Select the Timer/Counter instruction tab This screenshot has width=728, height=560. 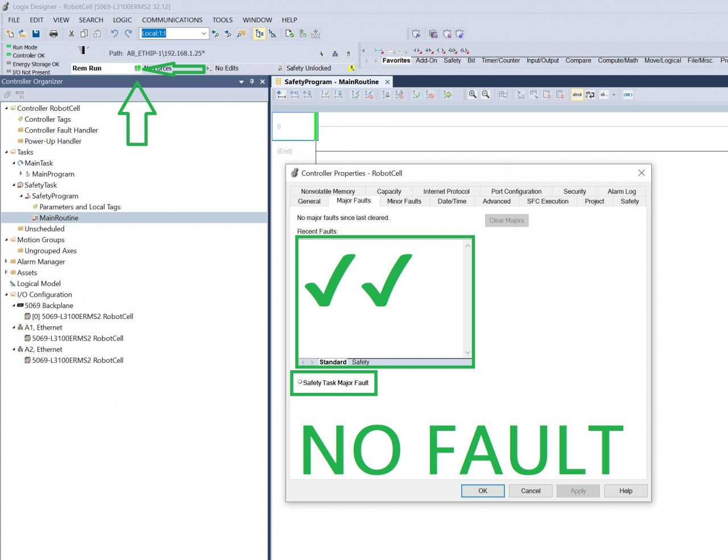(x=500, y=60)
